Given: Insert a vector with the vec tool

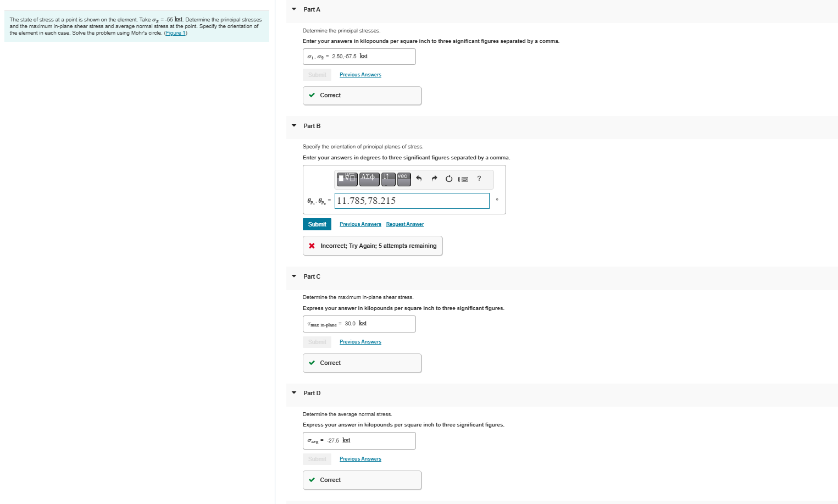Looking at the screenshot, I should pos(404,179).
